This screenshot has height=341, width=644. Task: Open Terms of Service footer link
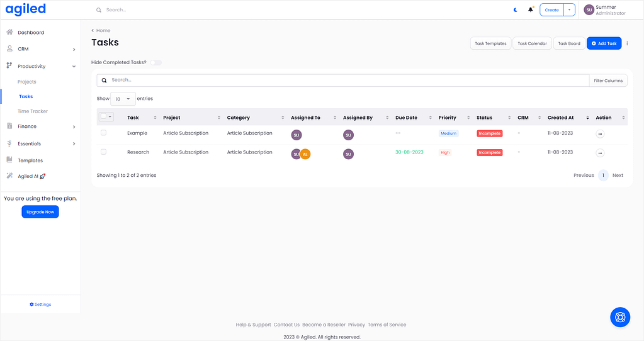pyautogui.click(x=387, y=325)
